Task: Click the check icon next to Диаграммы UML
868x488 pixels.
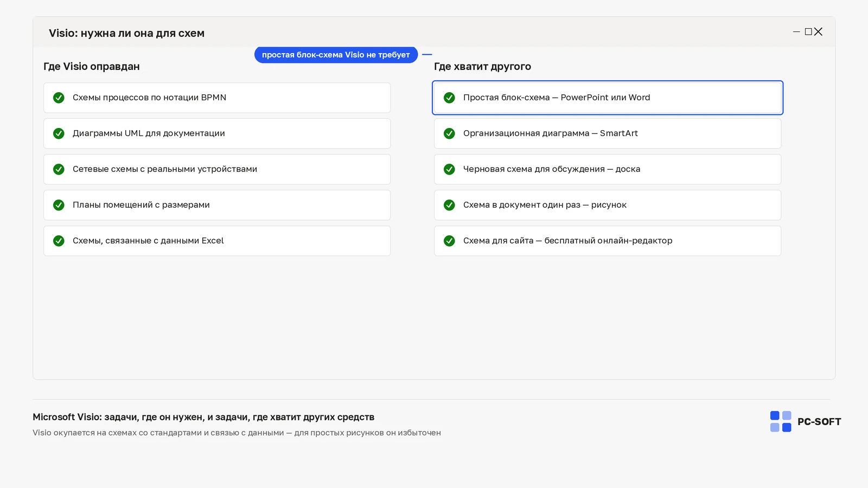Action: coord(59,133)
